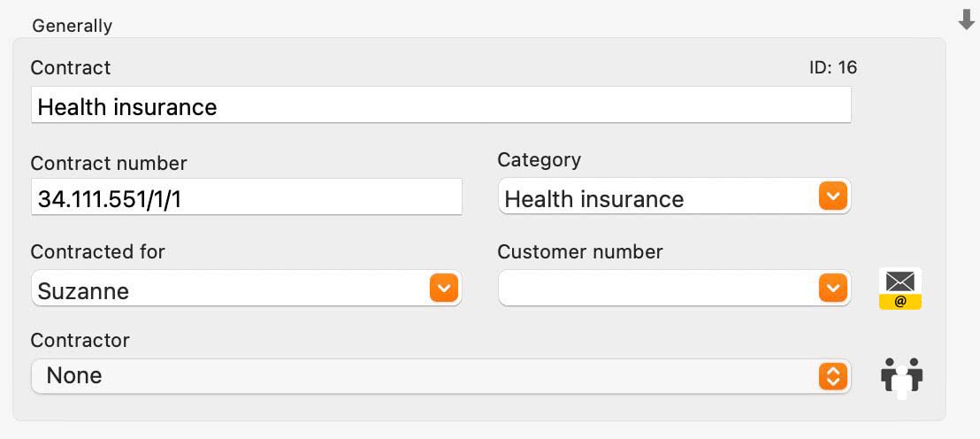This screenshot has width=980, height=439.
Task: Open the Contractor popup showing None
Action: point(441,376)
